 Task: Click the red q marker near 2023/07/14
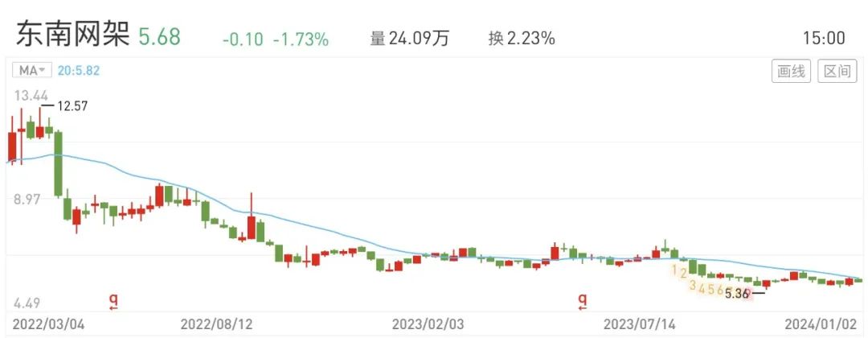pos(582,301)
